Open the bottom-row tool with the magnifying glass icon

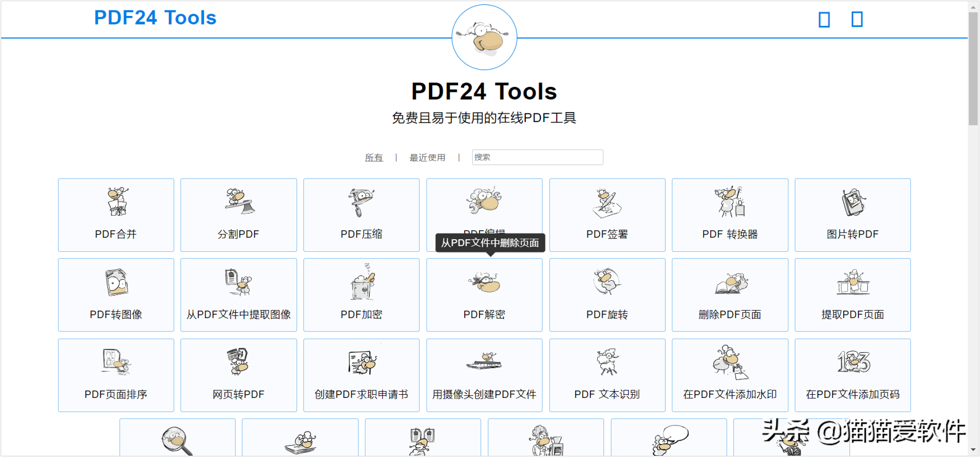[178, 438]
